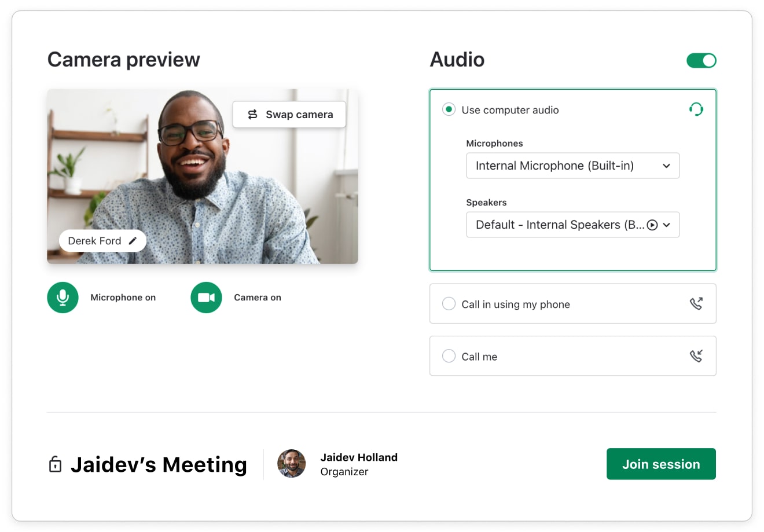Click Jaidev Holland's organizer avatar
The image size is (764, 532).
[x=292, y=464]
